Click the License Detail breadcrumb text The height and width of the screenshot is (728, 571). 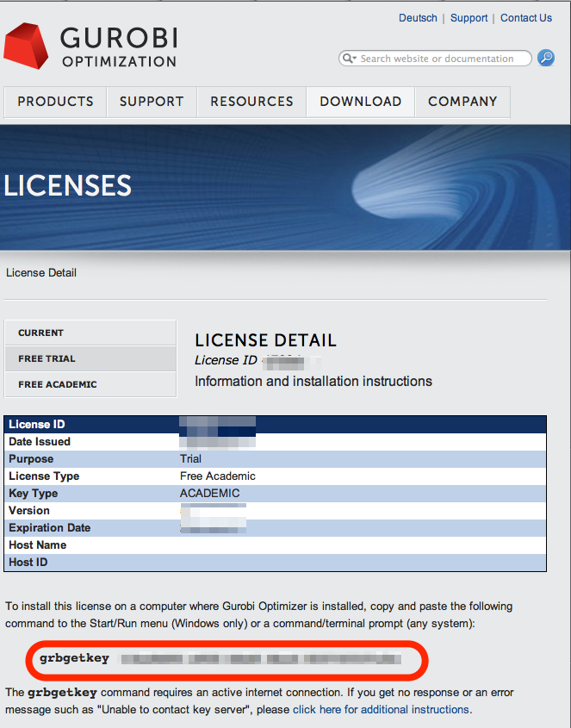41,272
